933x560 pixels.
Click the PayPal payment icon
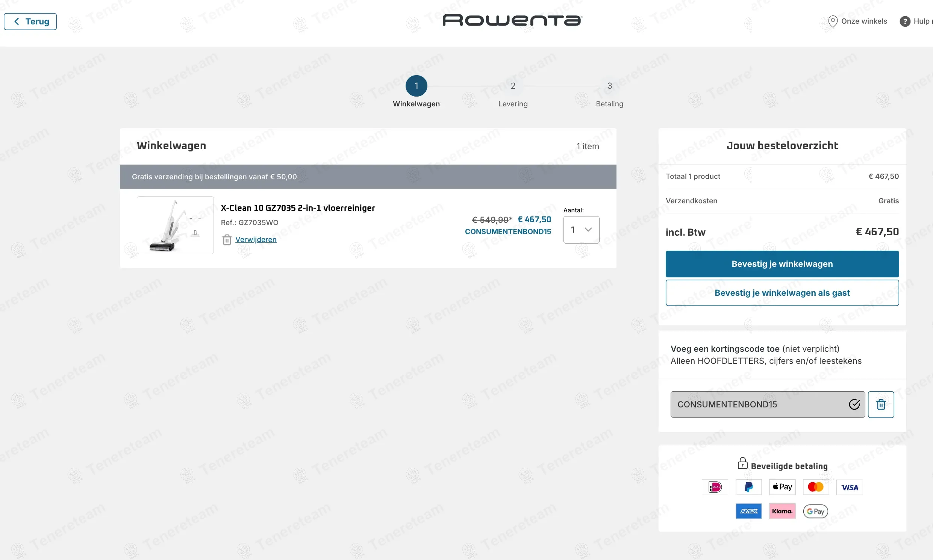pyautogui.click(x=748, y=487)
